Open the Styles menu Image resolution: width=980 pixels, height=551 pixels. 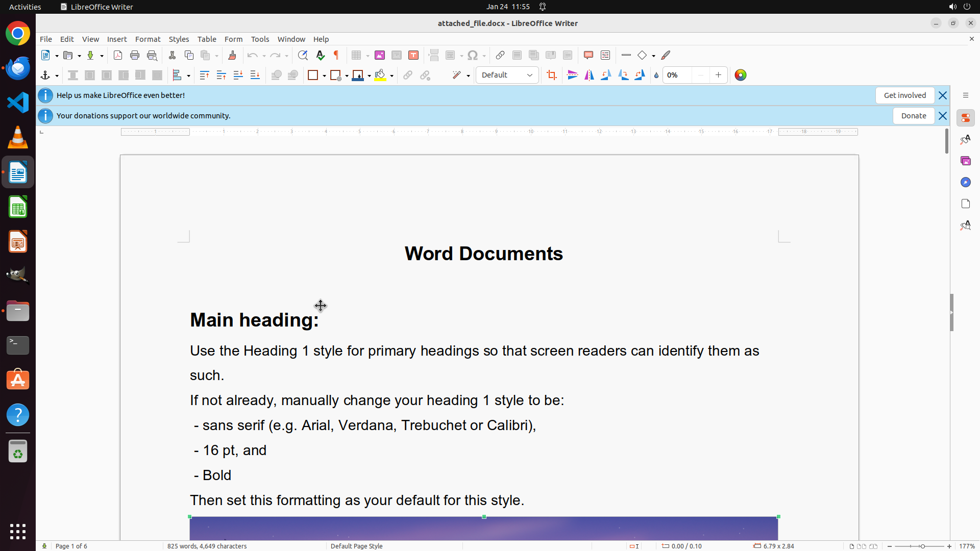coord(179,39)
